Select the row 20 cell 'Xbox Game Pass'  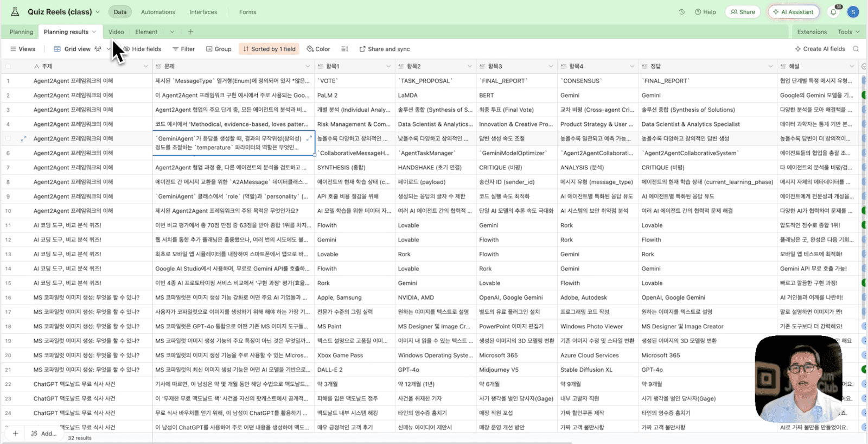pos(355,355)
